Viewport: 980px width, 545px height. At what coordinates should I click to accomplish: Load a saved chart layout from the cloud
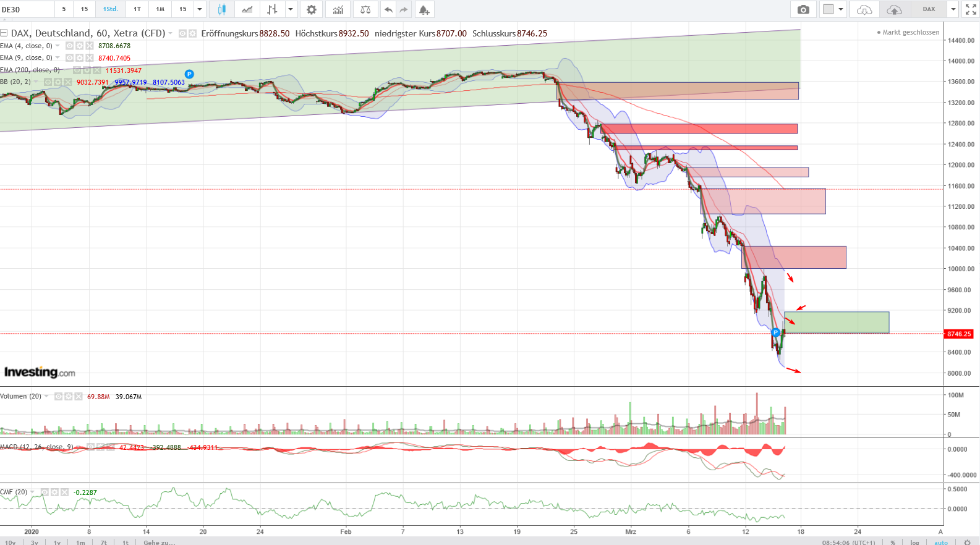864,9
